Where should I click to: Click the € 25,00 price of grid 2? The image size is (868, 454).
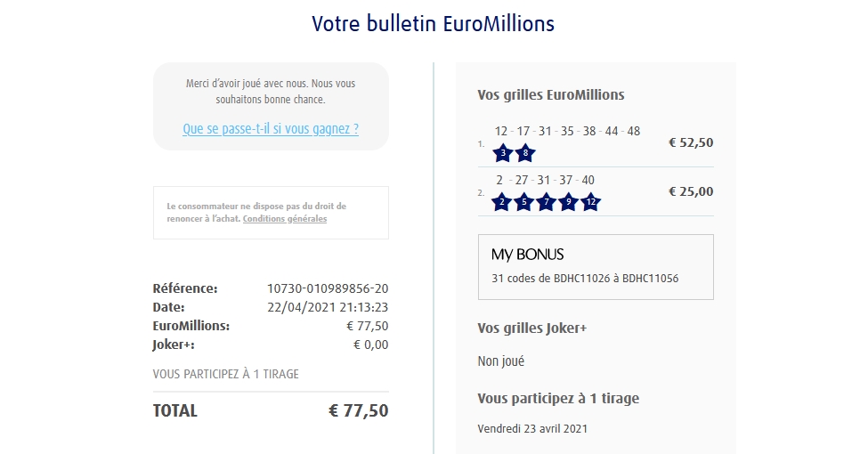point(691,191)
